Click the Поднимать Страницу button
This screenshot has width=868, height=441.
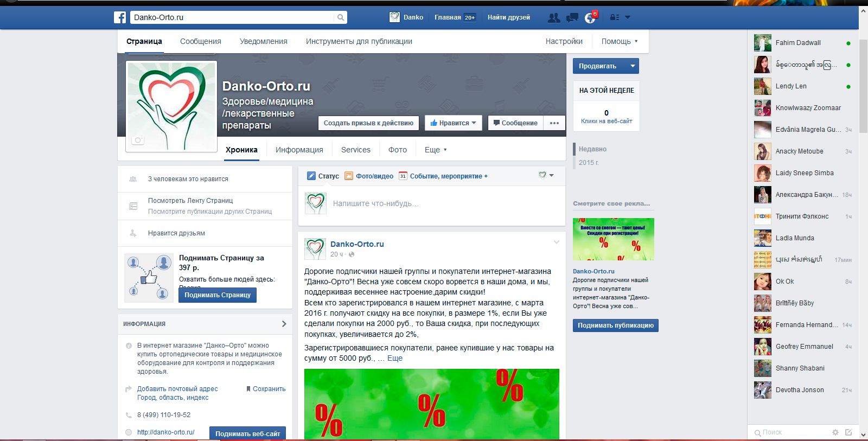tap(218, 295)
